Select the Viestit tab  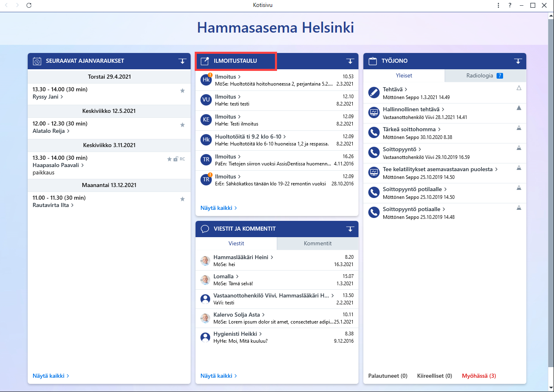point(236,244)
